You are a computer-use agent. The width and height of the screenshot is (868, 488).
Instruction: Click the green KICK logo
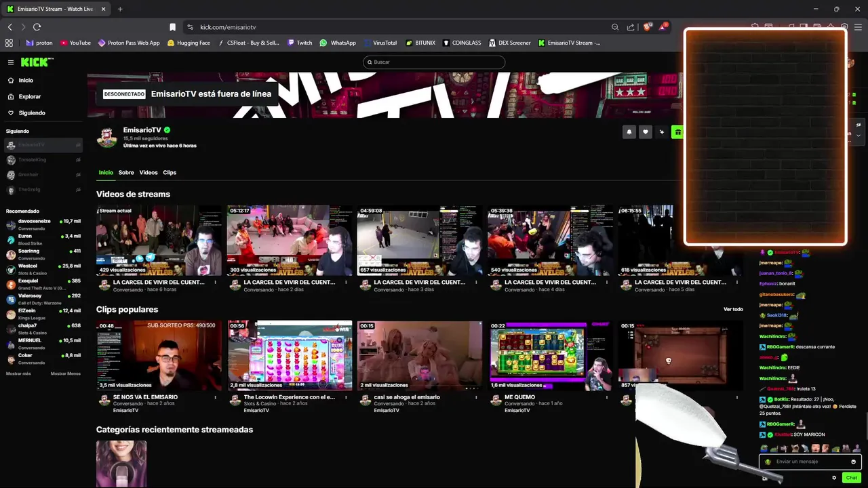coord(36,62)
